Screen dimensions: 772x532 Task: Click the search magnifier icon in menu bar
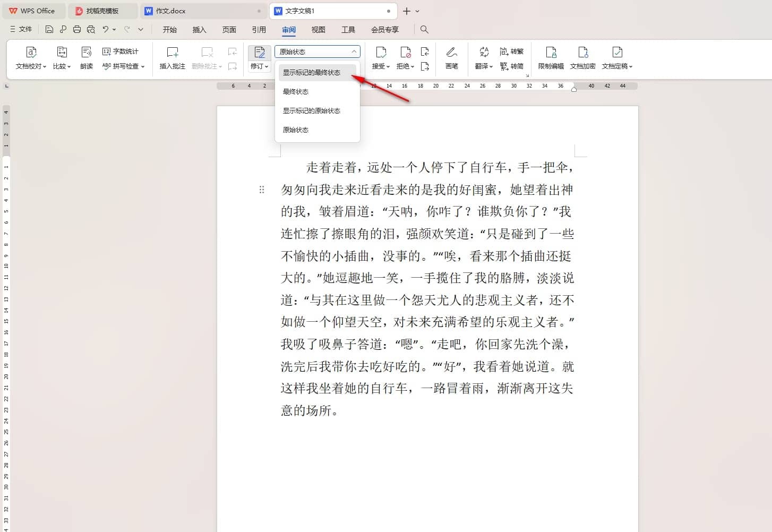coord(424,30)
